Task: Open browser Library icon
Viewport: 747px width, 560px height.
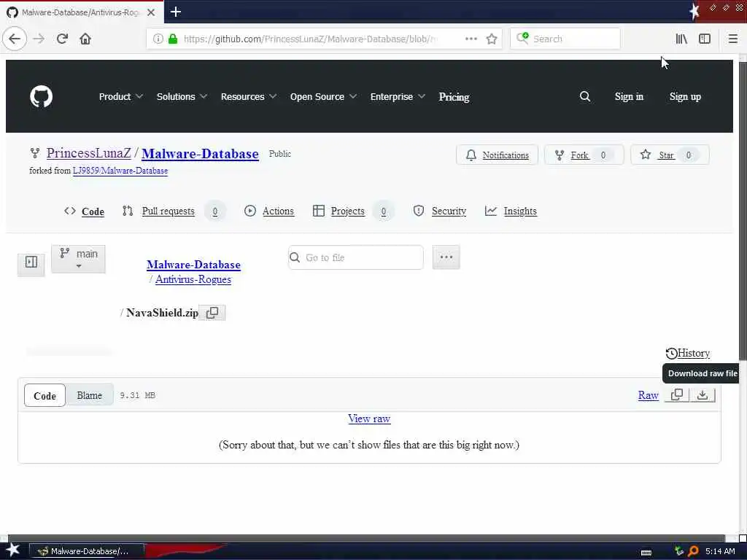Action: [681, 39]
